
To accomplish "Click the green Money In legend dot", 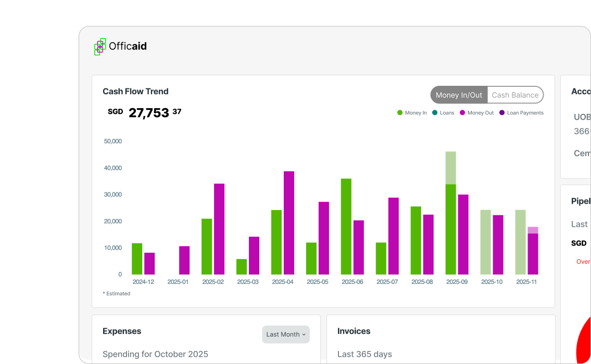I will click(x=400, y=113).
